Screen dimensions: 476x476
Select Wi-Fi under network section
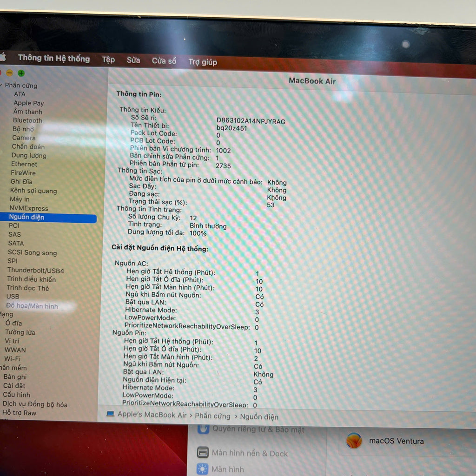13,359
